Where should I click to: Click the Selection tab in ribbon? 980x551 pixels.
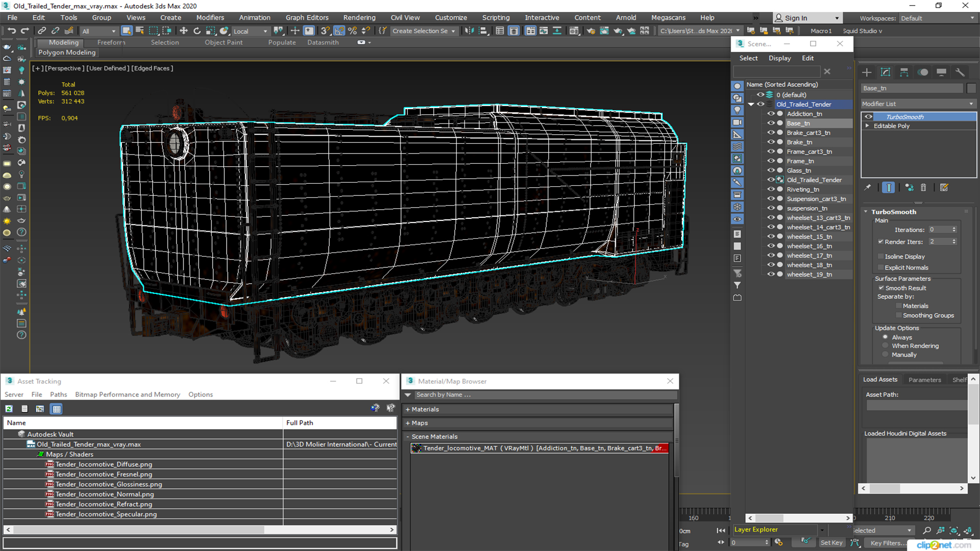pos(165,42)
